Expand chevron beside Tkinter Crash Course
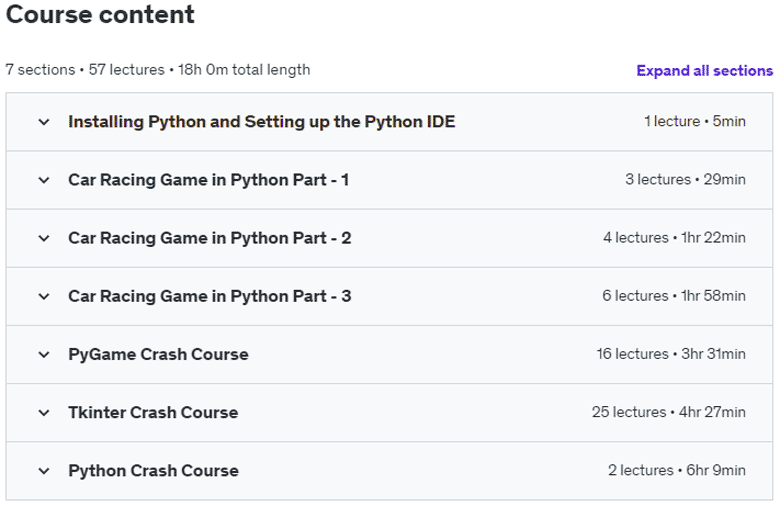 (x=44, y=413)
